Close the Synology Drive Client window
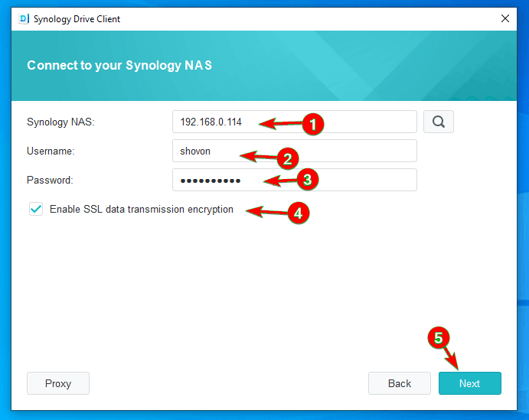The width and height of the screenshot is (529, 420). (x=505, y=18)
